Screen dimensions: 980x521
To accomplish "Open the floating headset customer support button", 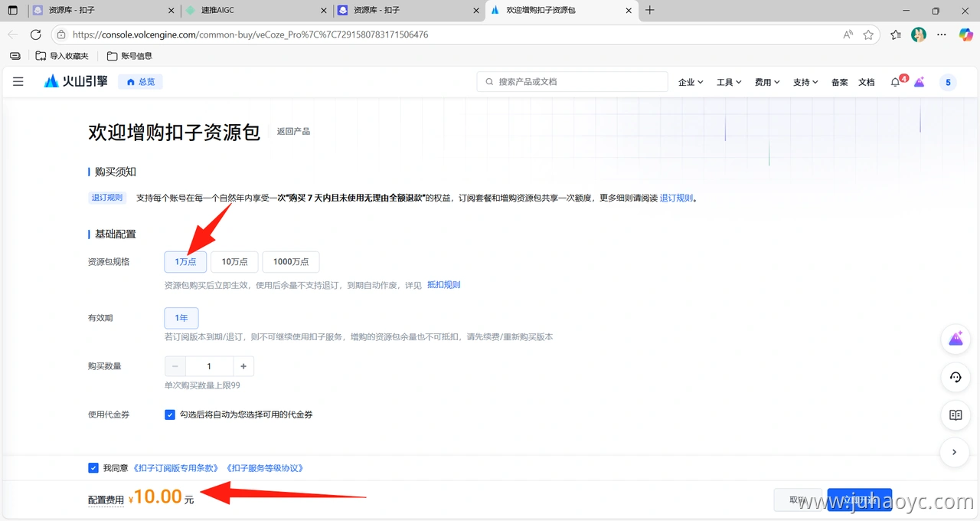I will [x=955, y=377].
